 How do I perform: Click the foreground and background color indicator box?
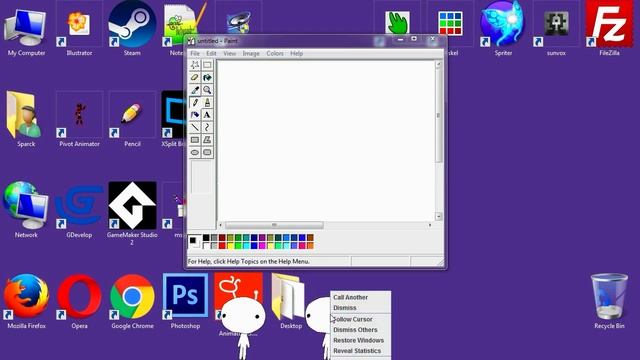pos(194,242)
